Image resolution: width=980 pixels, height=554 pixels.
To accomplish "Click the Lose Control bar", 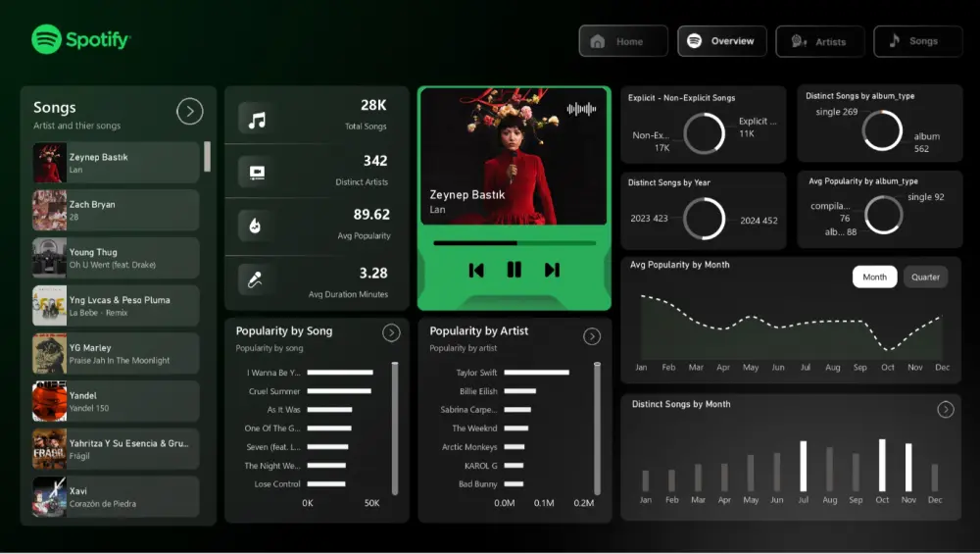I will (326, 484).
